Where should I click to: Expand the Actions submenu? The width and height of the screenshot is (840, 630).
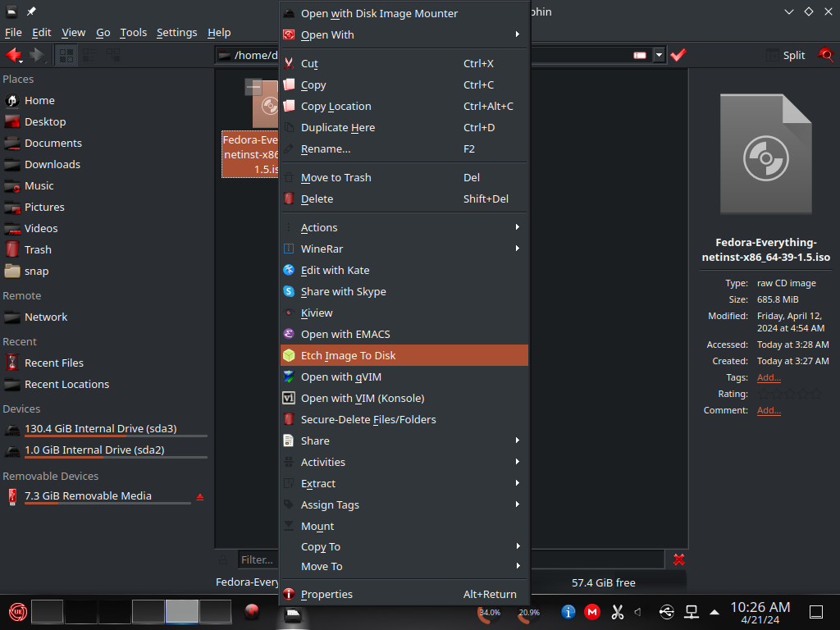(404, 228)
